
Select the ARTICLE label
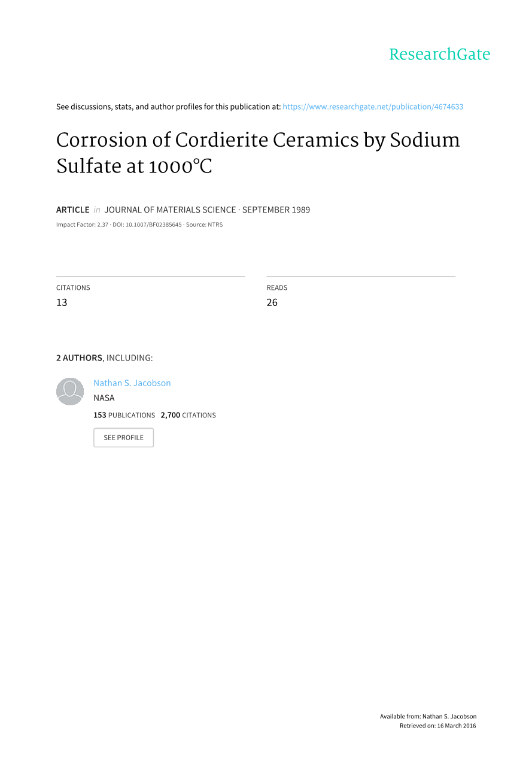(x=72, y=210)
